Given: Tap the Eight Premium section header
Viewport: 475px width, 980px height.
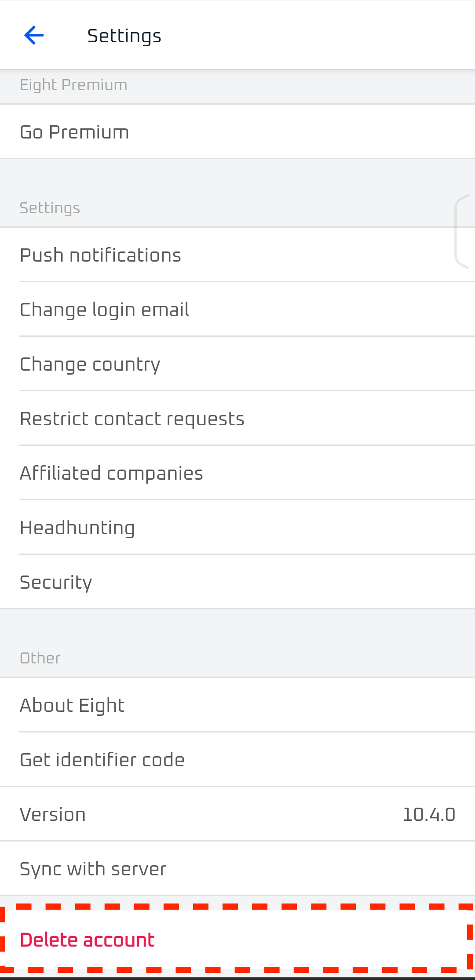Looking at the screenshot, I should tap(73, 85).
